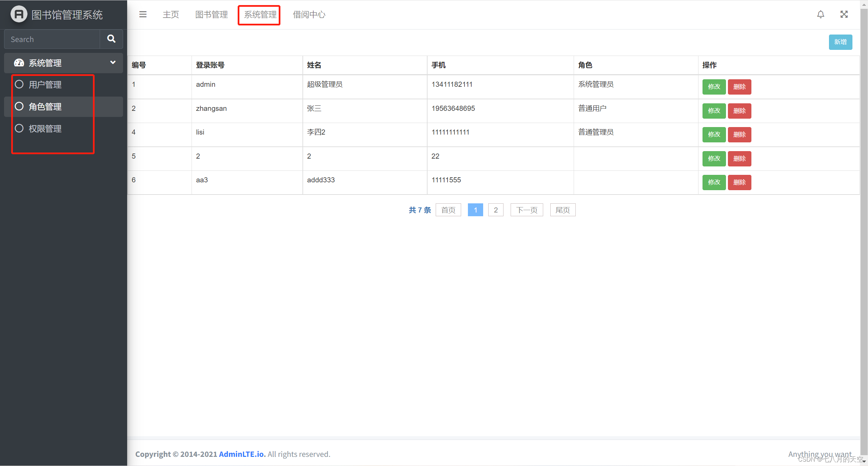
Task: Click the 系统管理 gauge icon in sidebar
Action: pos(19,63)
